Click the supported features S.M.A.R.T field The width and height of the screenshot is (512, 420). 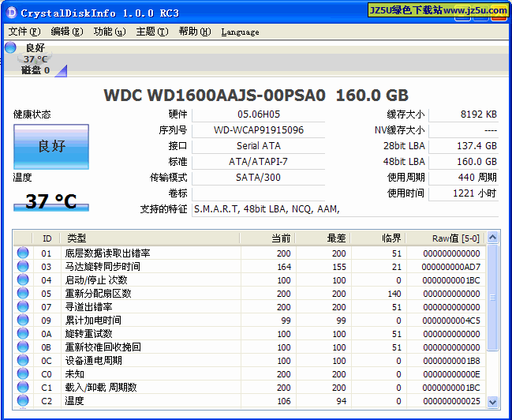(346, 209)
